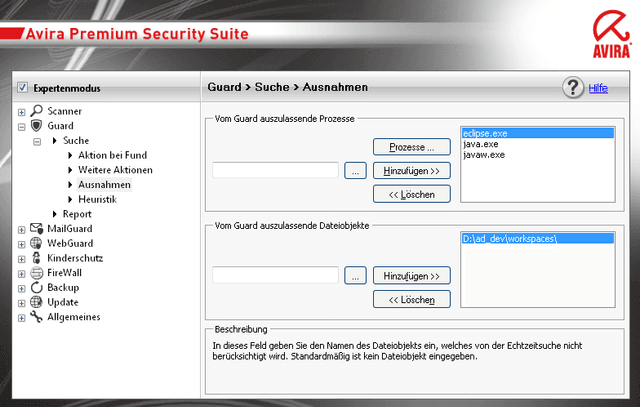The width and height of the screenshot is (640, 407).
Task: Toggle the Expertenmodus checkbox
Action: [x=23, y=88]
